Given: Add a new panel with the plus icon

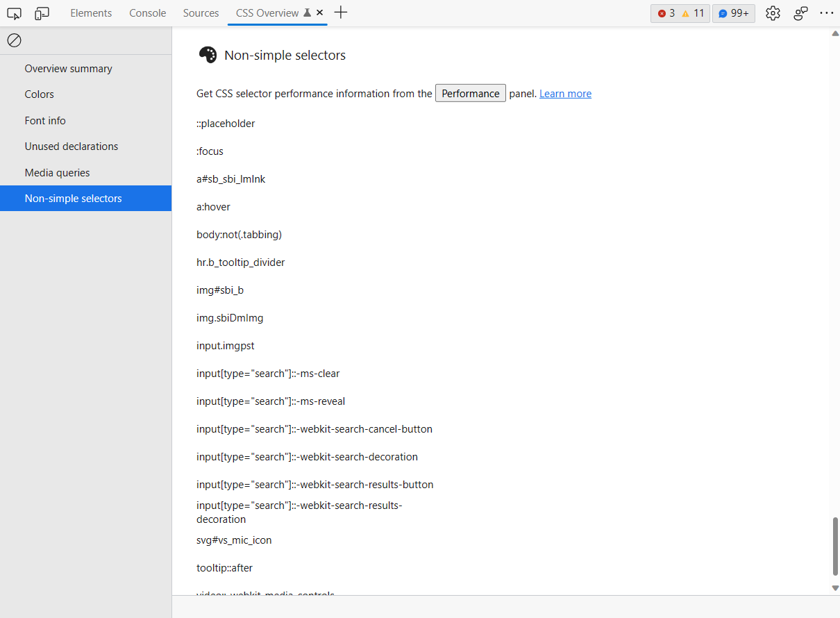Looking at the screenshot, I should coord(340,12).
